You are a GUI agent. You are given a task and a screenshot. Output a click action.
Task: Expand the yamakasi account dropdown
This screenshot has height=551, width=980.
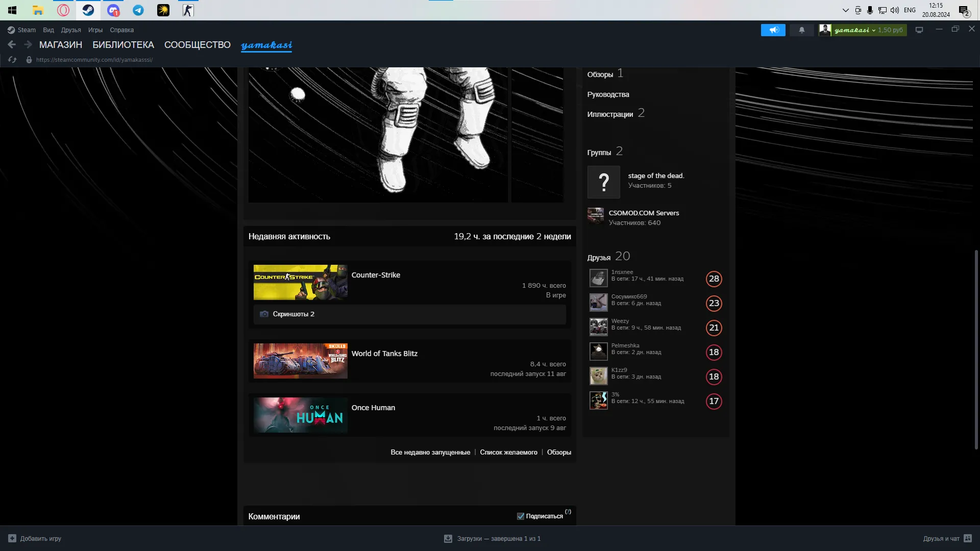873,30
